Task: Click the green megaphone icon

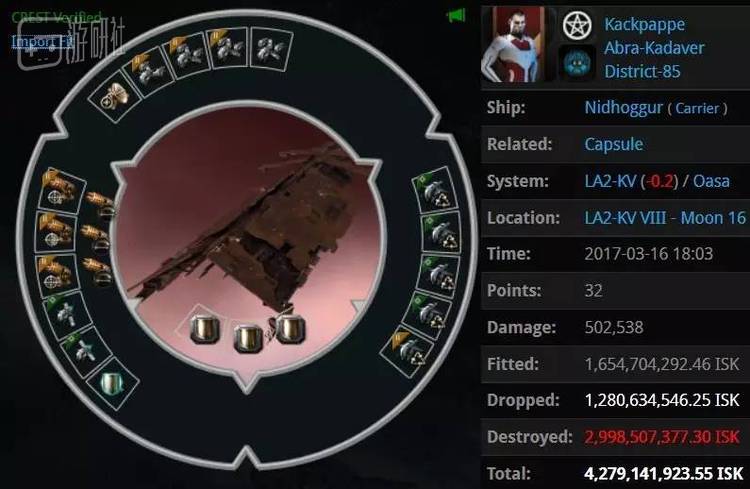Action: [x=456, y=16]
